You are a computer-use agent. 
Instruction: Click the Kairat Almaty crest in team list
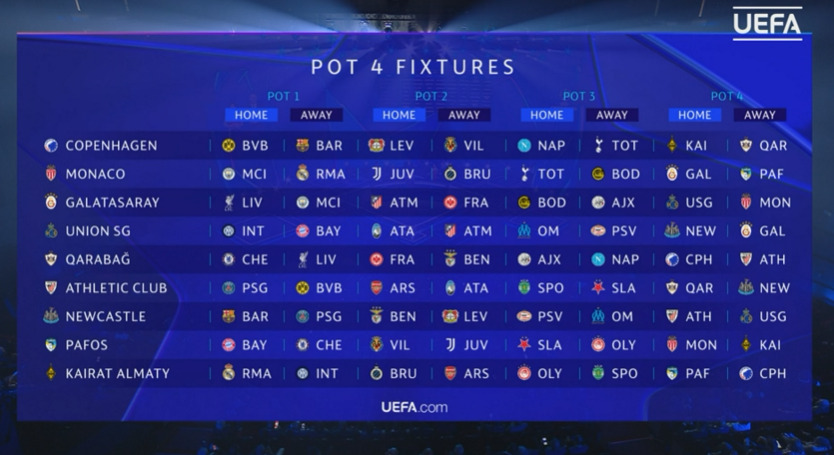point(51,373)
